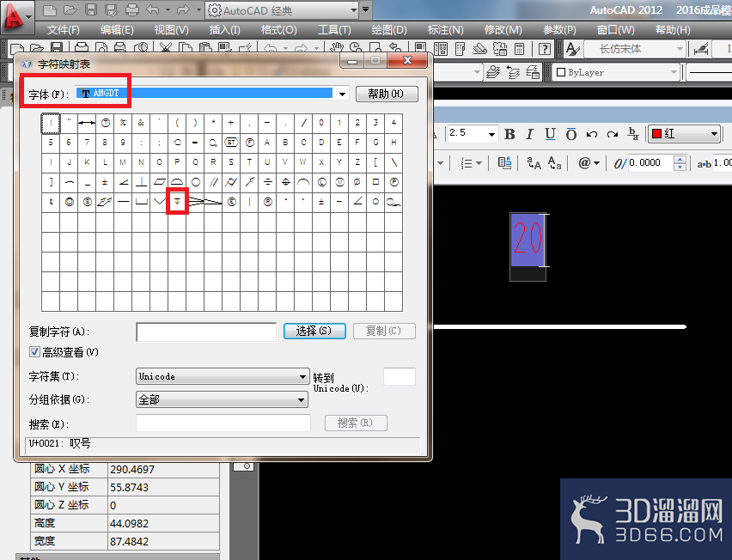Click the 宽度 value 87.4842
The height and width of the screenshot is (560, 732).
[129, 542]
